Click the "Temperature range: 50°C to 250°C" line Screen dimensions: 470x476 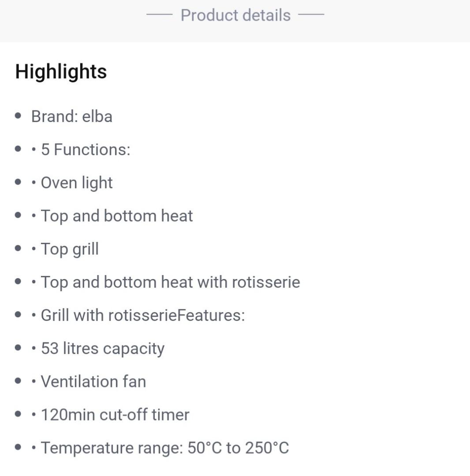pyautogui.click(x=164, y=448)
